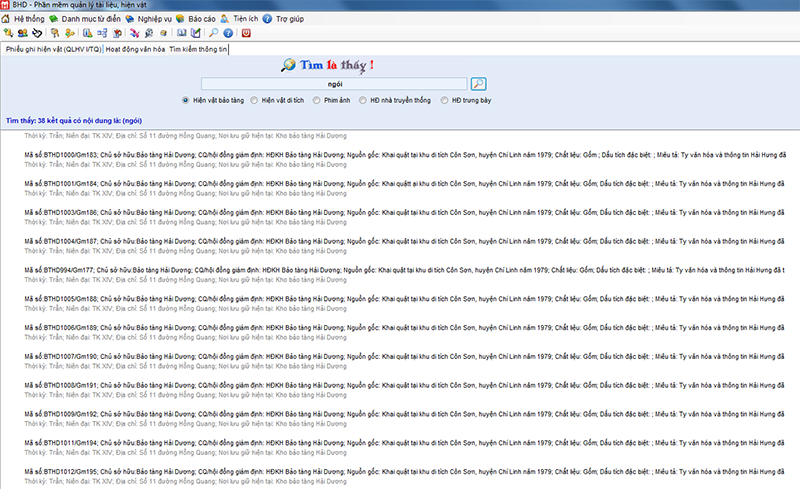This screenshot has height=489, width=800.
Task: Click the user-with-key toolbar icon
Action: [x=69, y=33]
